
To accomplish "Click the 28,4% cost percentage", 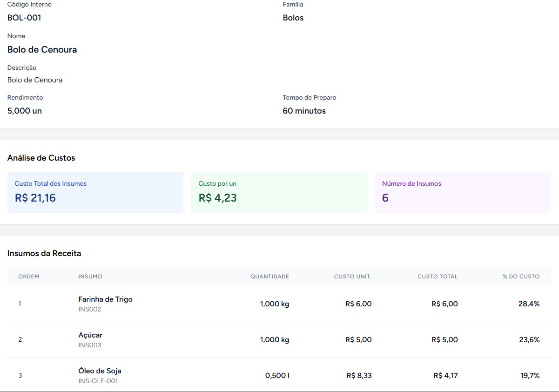I will coord(529,304).
